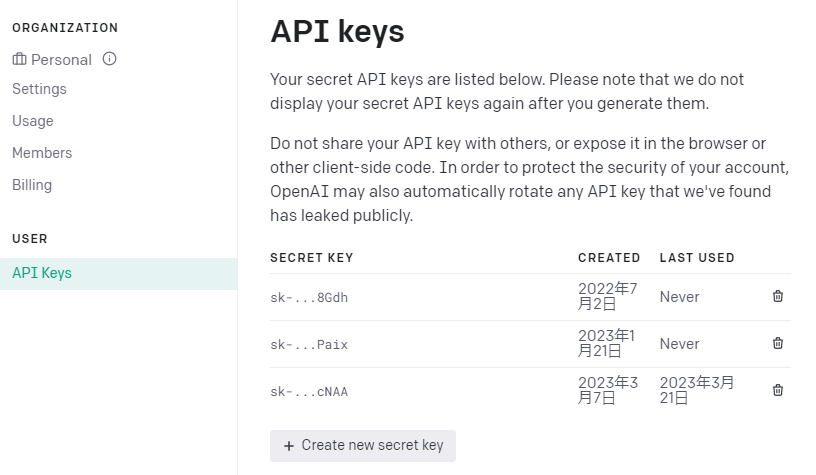The image size is (816, 475).
Task: Click the sk-...8Gdh secret key text
Action: click(x=309, y=297)
